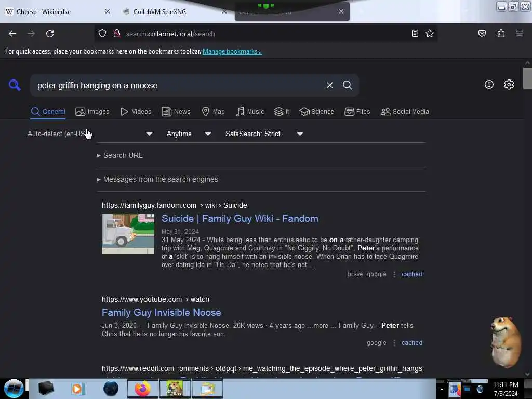Open cached copy of YouTube result

pyautogui.click(x=412, y=343)
